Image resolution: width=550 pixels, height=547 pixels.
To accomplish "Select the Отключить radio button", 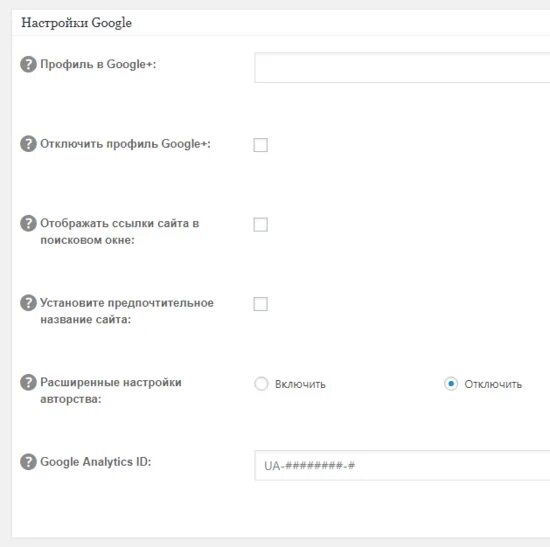I will click(451, 384).
